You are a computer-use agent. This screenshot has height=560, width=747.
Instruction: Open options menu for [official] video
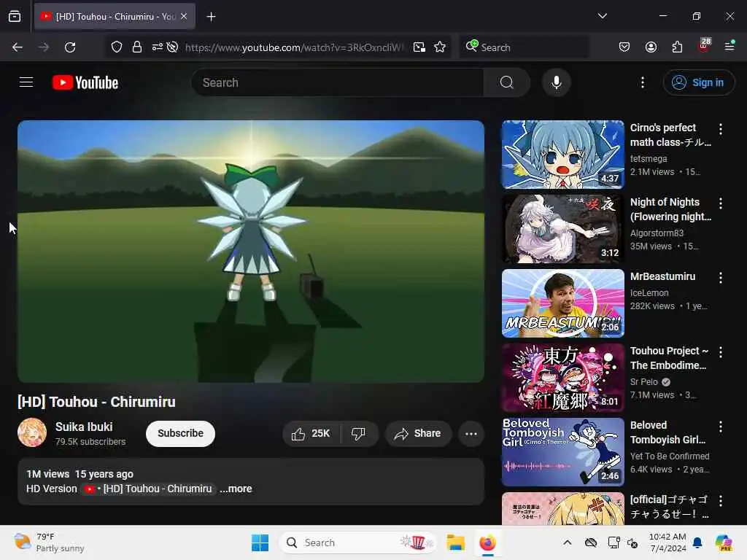tap(720, 500)
